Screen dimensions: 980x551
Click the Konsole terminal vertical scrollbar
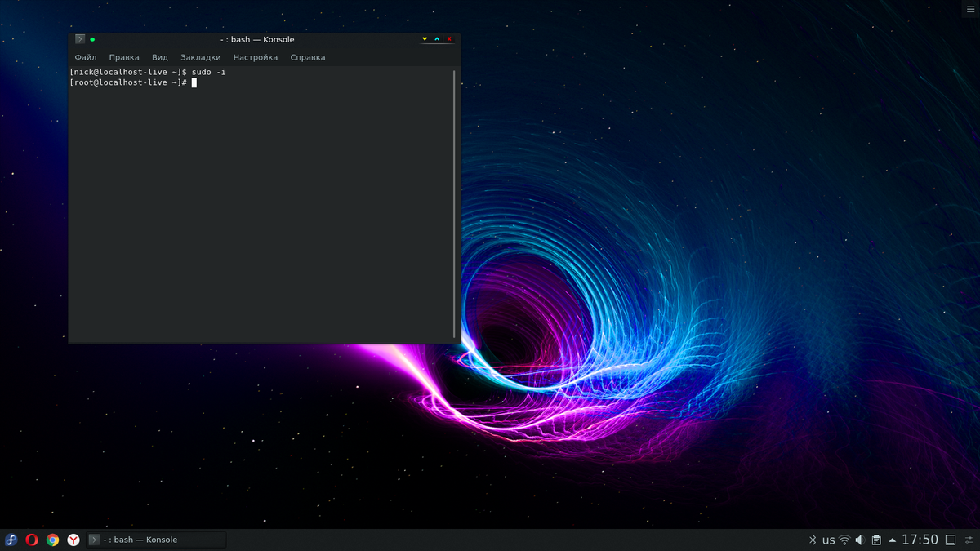[x=454, y=202]
